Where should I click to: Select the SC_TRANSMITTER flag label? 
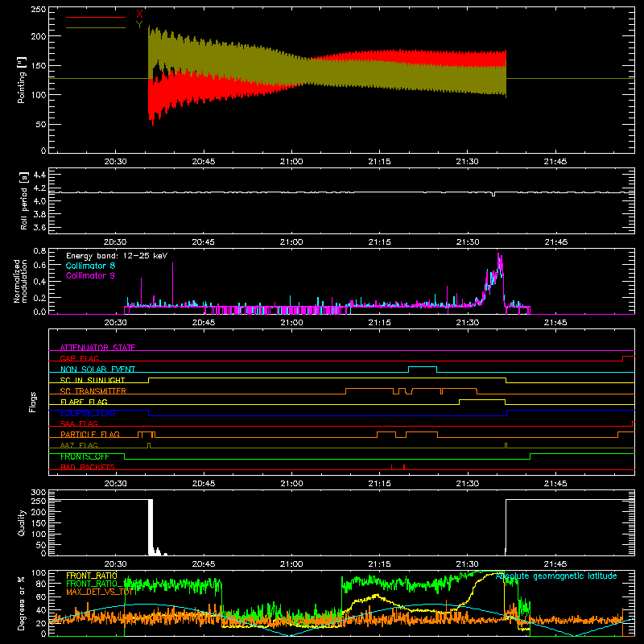(x=93, y=391)
